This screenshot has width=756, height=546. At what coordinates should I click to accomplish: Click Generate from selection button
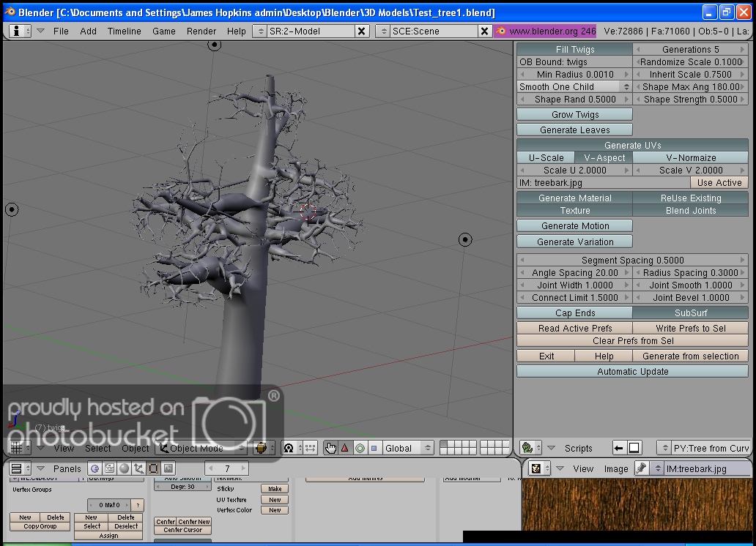click(690, 356)
